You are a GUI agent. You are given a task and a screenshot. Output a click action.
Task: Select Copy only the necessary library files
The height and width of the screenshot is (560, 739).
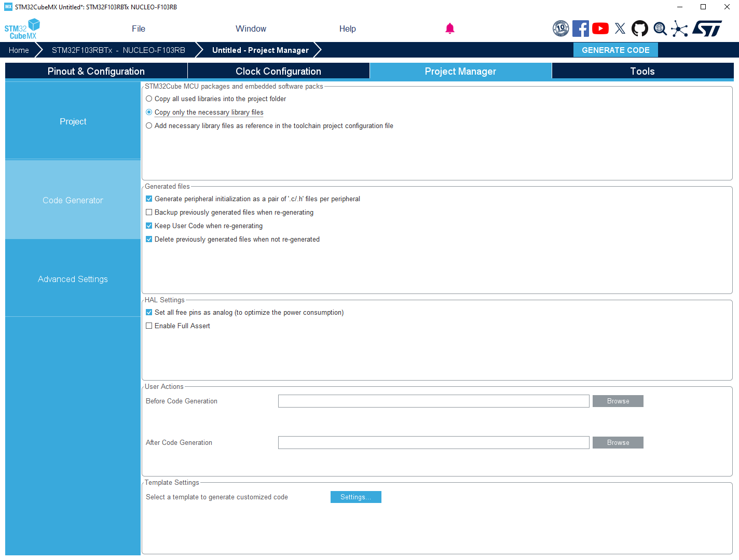(x=149, y=112)
